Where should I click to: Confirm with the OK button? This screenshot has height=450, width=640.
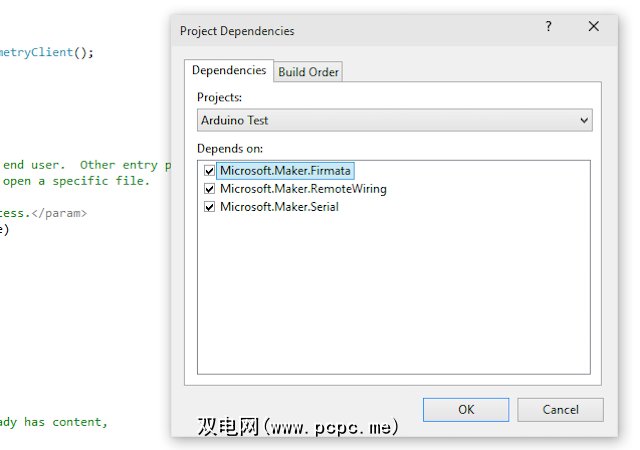click(x=466, y=409)
